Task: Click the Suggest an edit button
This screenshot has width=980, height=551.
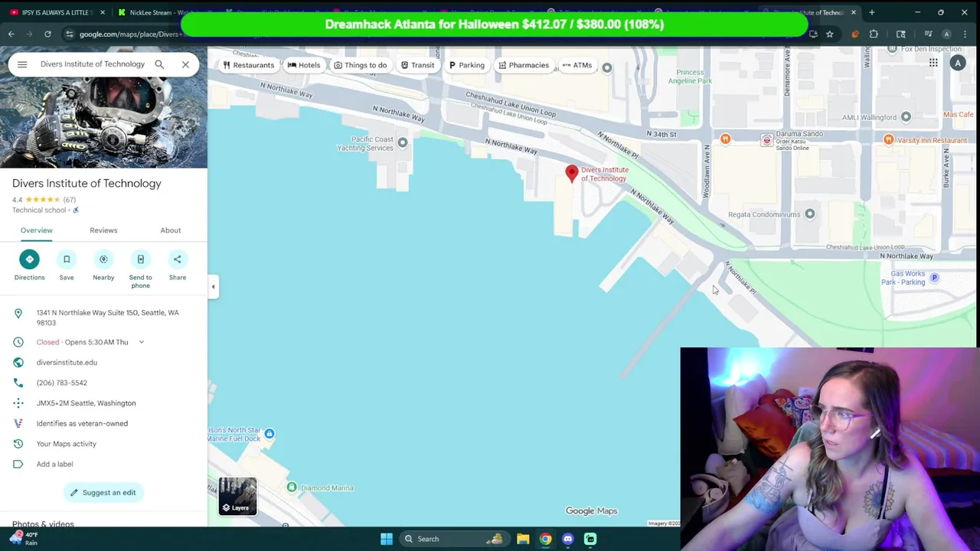Action: click(103, 493)
